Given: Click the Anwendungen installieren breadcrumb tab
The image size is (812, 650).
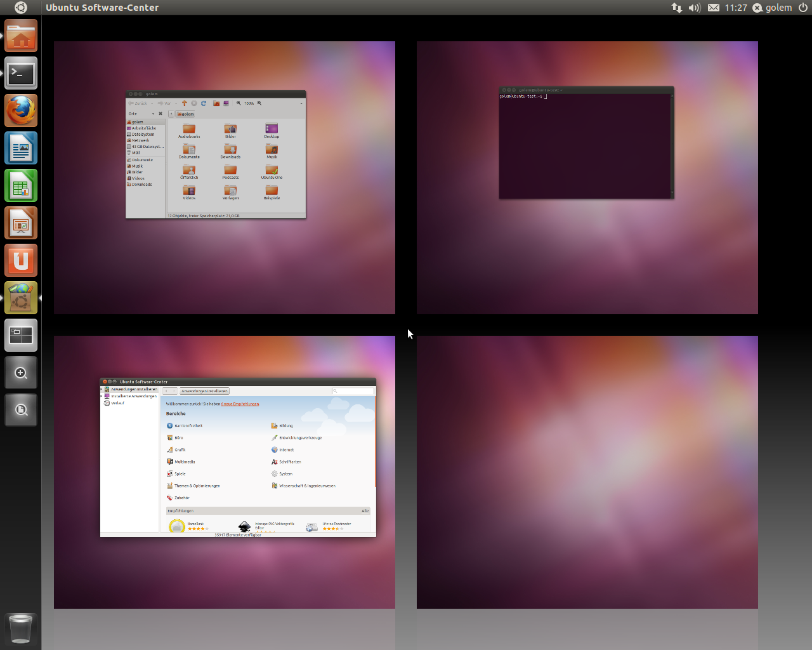Looking at the screenshot, I should click(x=204, y=390).
